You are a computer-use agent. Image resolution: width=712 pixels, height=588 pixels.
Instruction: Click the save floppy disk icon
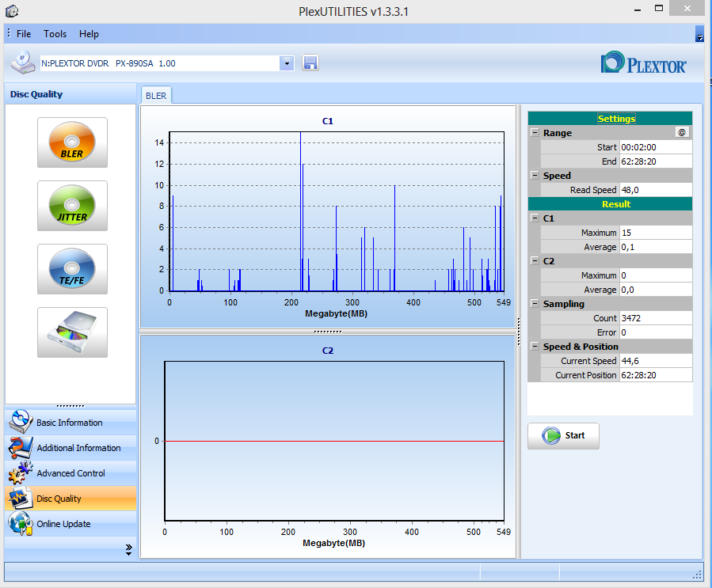(x=310, y=63)
